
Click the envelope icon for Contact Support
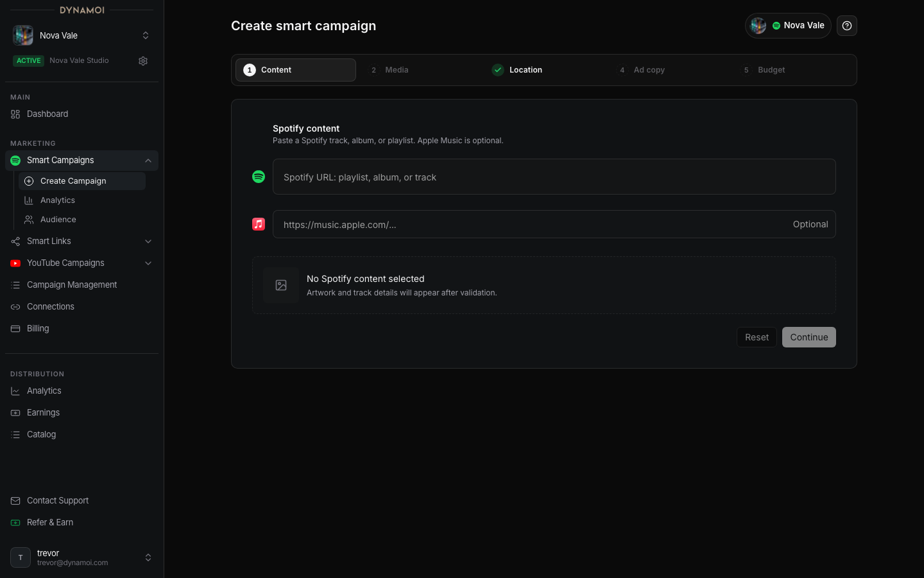tap(15, 501)
